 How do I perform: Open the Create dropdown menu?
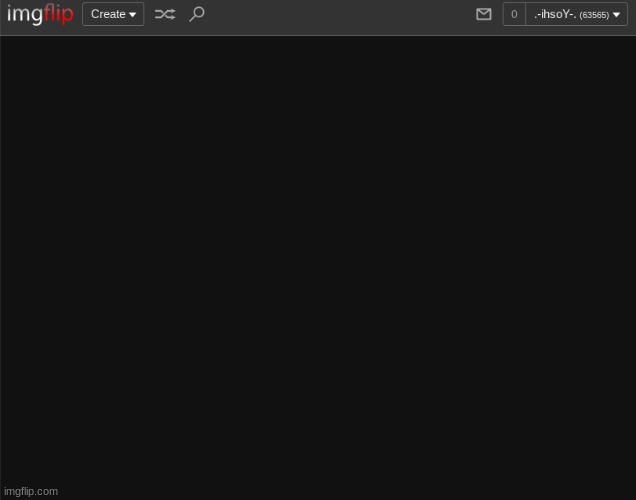pos(113,14)
